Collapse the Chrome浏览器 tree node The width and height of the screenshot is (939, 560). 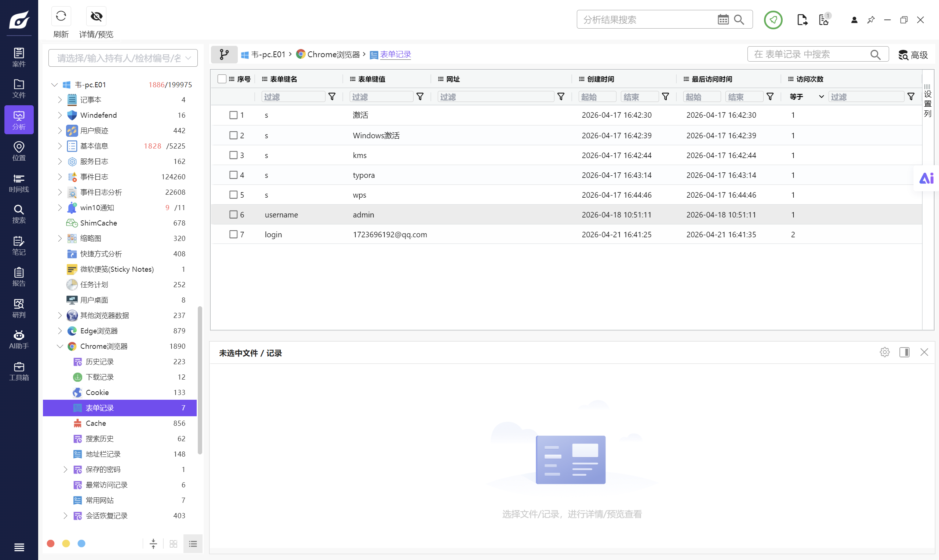60,346
